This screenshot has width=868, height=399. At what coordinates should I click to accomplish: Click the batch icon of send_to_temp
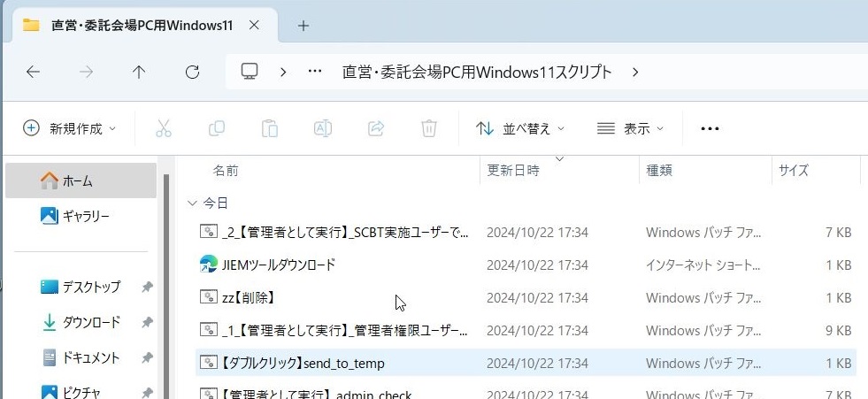tap(208, 363)
